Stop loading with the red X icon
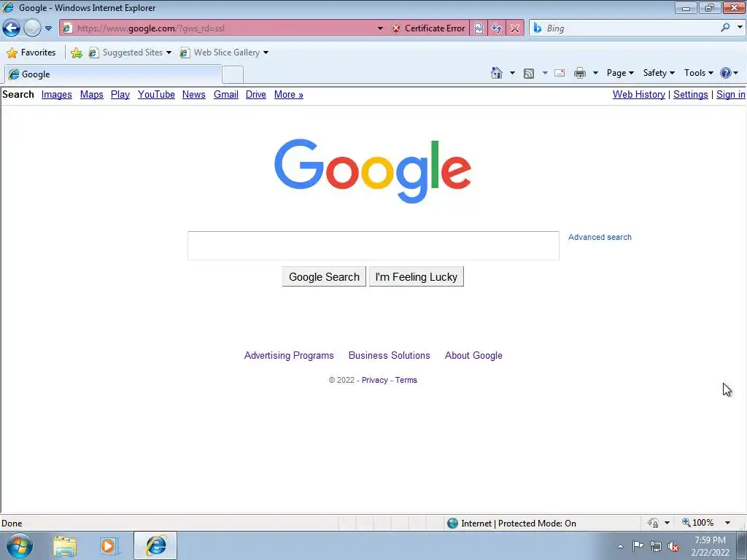 pyautogui.click(x=515, y=28)
